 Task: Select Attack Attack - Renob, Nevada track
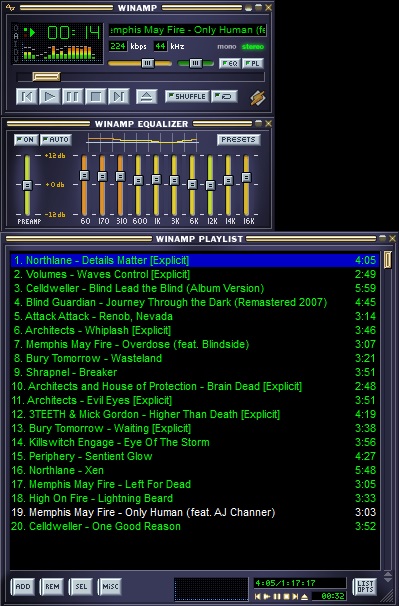[x=194, y=316]
